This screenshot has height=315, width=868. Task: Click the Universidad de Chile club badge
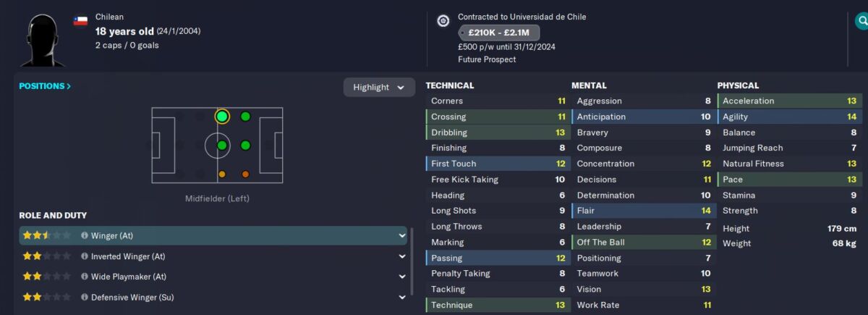(443, 21)
